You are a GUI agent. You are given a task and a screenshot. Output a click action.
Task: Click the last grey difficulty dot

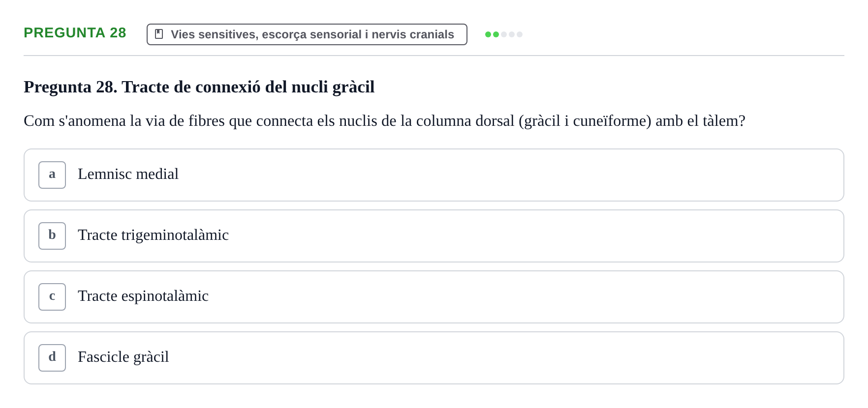click(x=520, y=34)
